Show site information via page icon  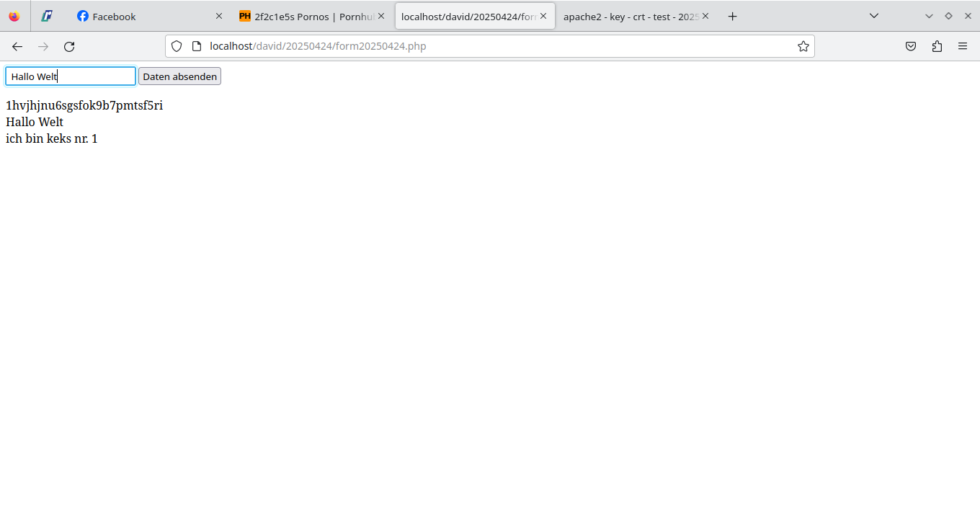[x=196, y=47]
